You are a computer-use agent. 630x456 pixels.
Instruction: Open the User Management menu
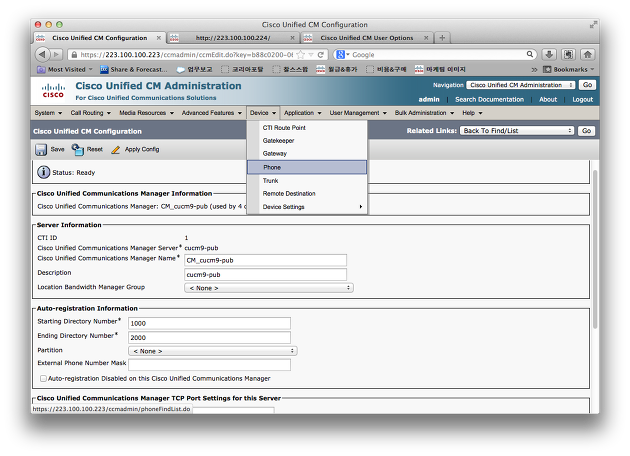[358, 113]
